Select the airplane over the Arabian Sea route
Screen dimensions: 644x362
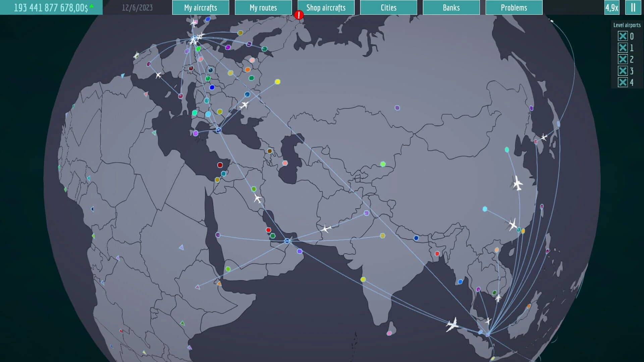pos(327,229)
